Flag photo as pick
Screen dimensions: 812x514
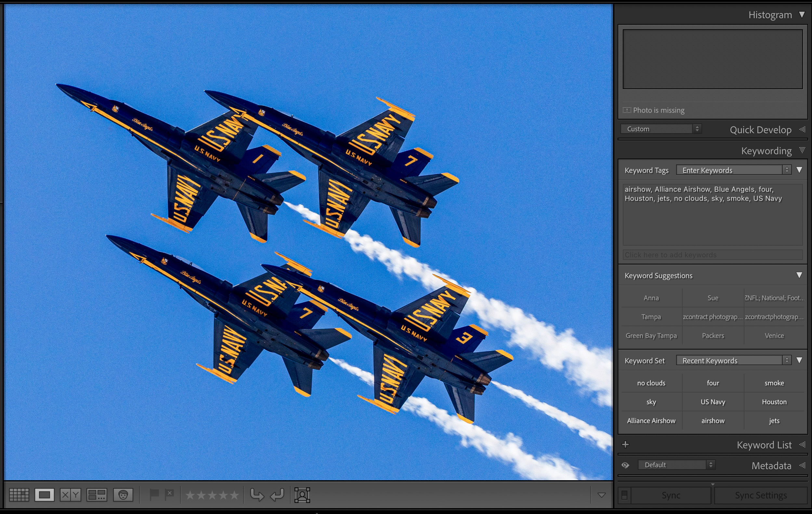point(154,495)
